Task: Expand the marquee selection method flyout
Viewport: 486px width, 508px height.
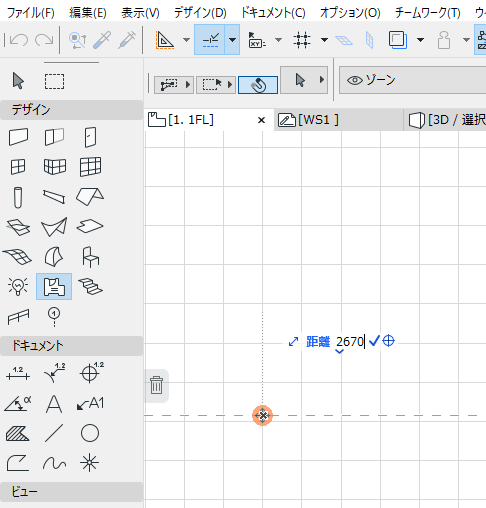Action: 230,85
